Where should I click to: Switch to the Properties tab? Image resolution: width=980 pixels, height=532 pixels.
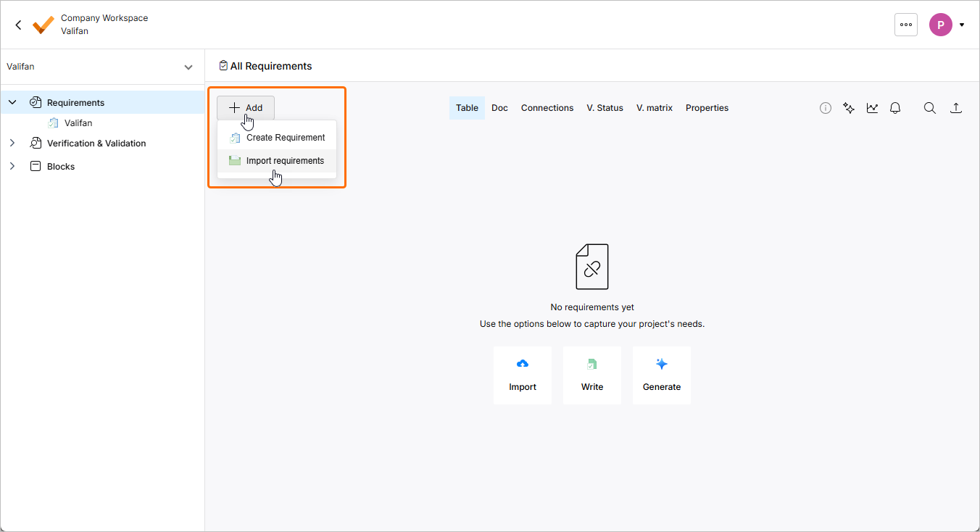[707, 108]
